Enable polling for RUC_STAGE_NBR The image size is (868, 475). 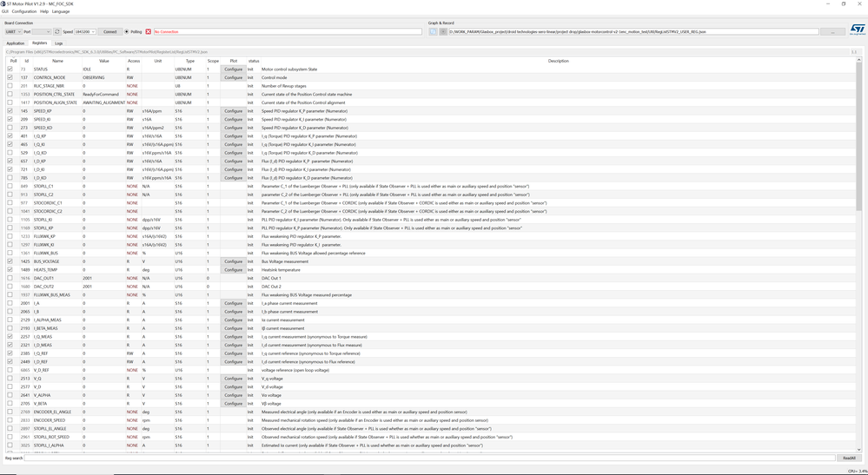(x=10, y=86)
